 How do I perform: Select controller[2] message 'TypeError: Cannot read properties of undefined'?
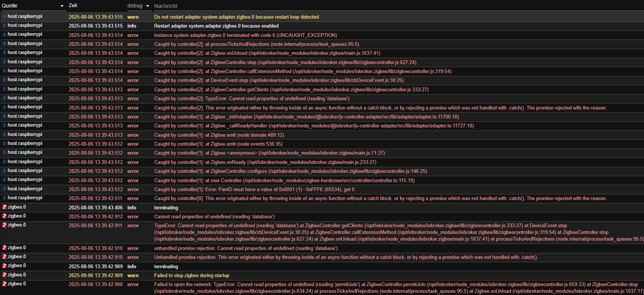[252, 98]
